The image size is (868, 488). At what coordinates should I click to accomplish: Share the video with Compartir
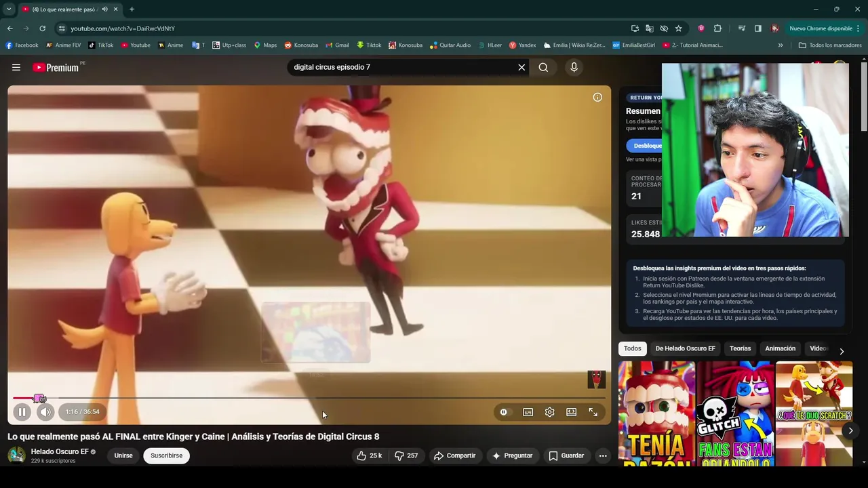point(455,455)
